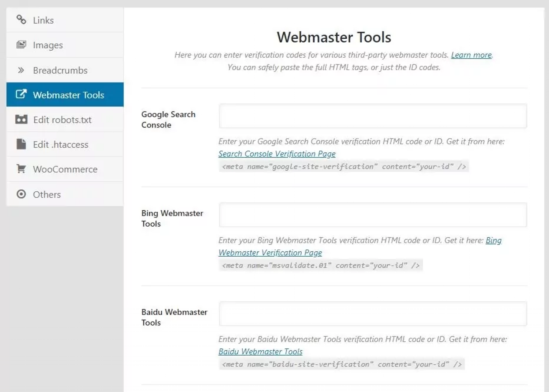
Task: Click the Edit .htaccess file icon
Action: (21, 144)
